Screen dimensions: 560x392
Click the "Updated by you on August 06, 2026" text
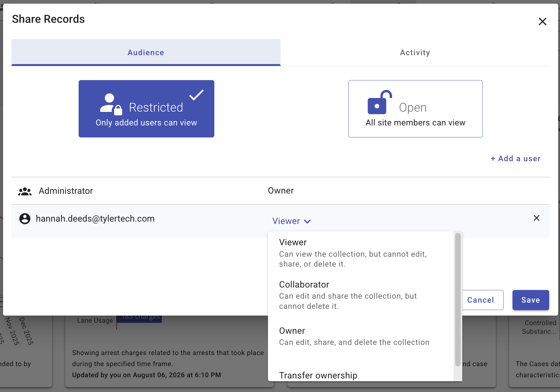(x=146, y=375)
